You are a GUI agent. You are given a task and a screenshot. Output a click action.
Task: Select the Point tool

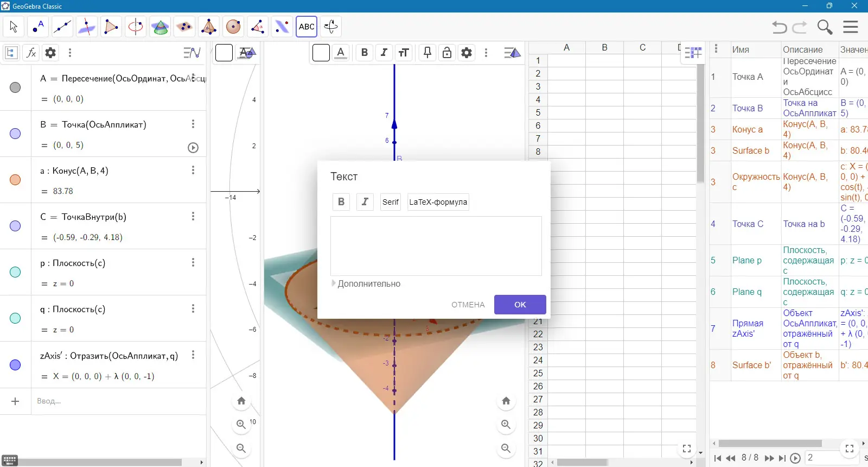38,27
